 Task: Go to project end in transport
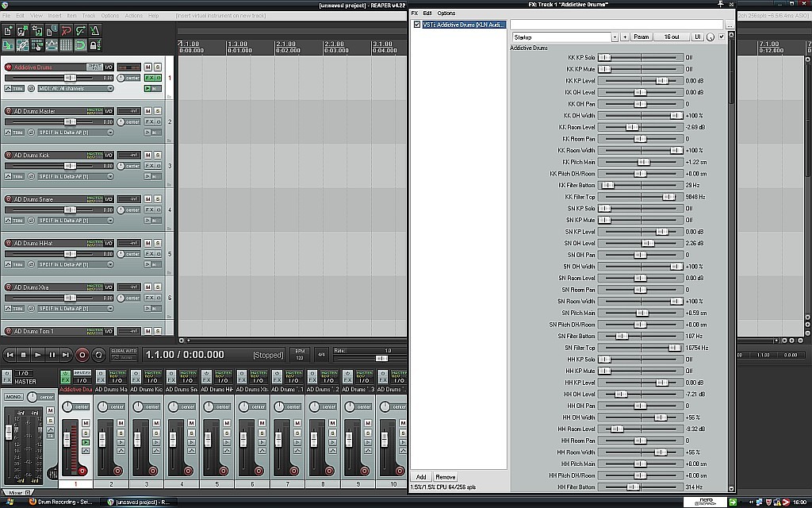[x=66, y=355]
